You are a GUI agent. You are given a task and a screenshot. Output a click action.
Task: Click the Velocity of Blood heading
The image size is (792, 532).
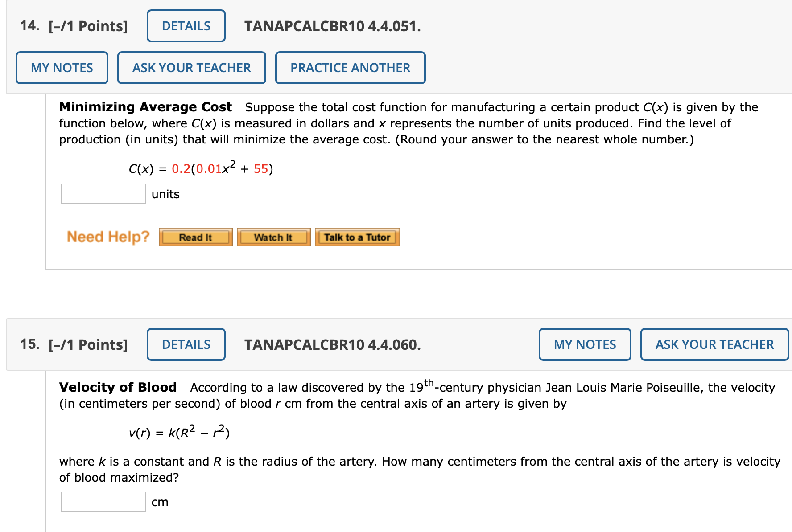[x=118, y=387]
